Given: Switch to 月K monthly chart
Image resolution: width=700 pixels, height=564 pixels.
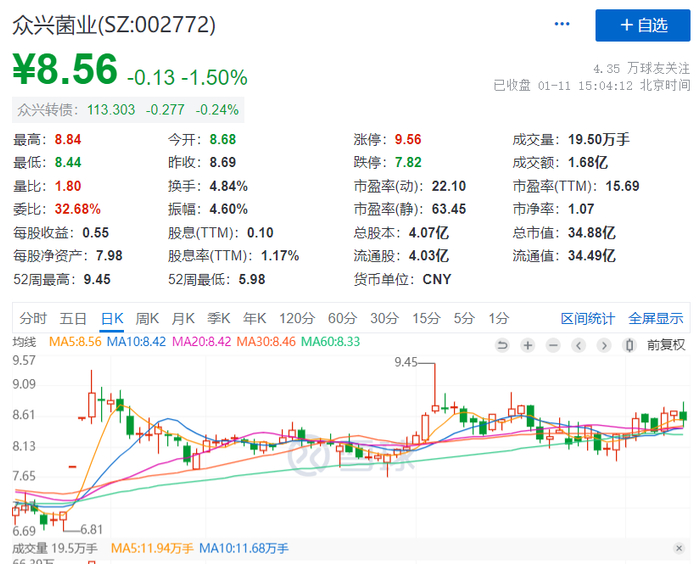Looking at the screenshot, I should pyautogui.click(x=183, y=319).
